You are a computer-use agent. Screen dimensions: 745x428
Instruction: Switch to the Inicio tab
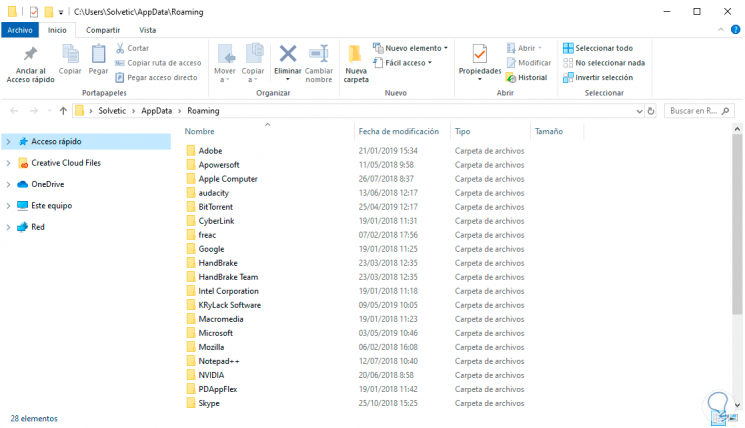pyautogui.click(x=57, y=30)
